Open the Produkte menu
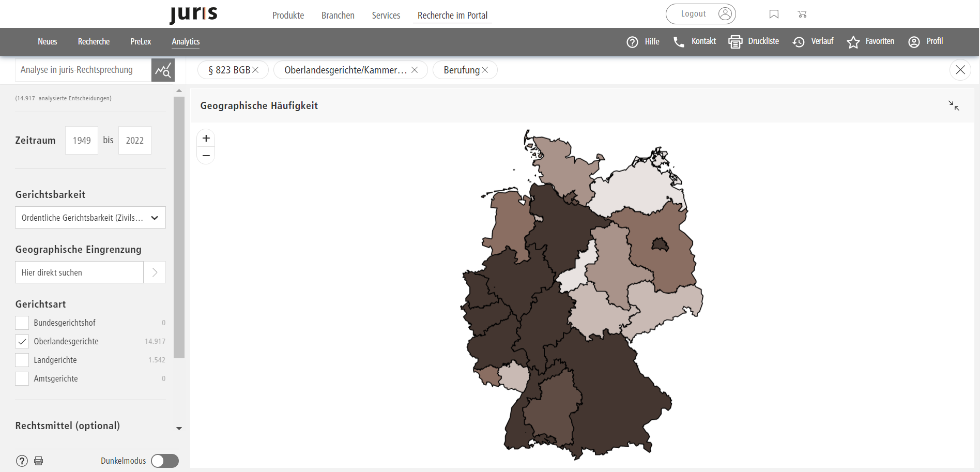This screenshot has width=980, height=472. tap(288, 15)
